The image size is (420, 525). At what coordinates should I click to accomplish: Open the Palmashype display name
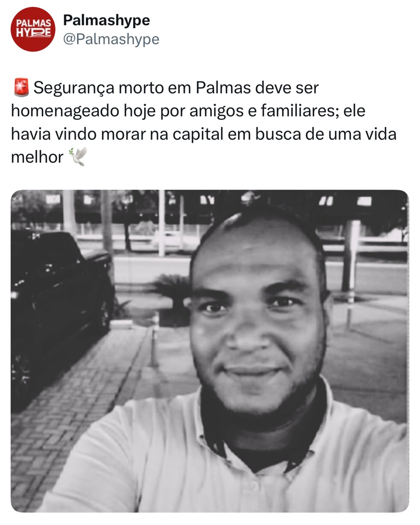106,20
